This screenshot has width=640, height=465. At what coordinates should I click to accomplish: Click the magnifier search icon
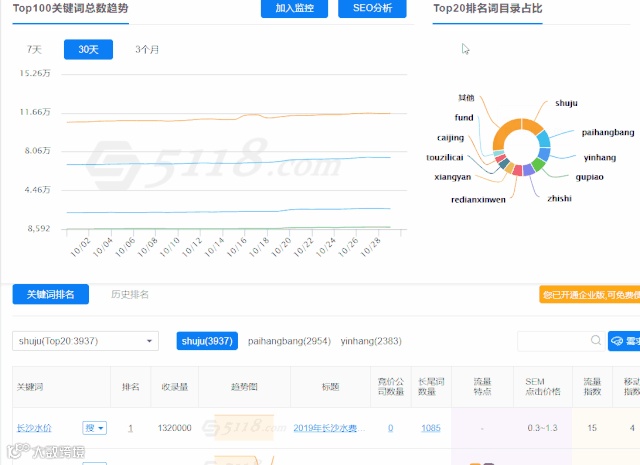click(x=596, y=340)
